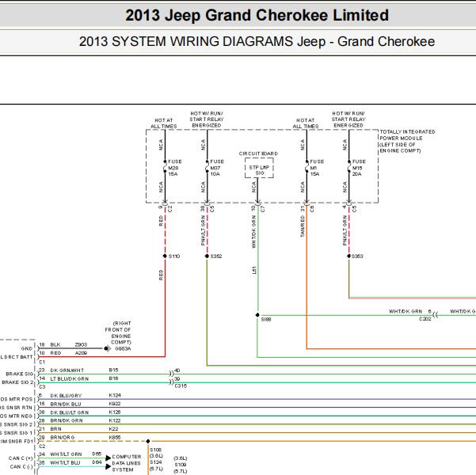Click the M28 15A fuse symbol

click(x=163, y=166)
